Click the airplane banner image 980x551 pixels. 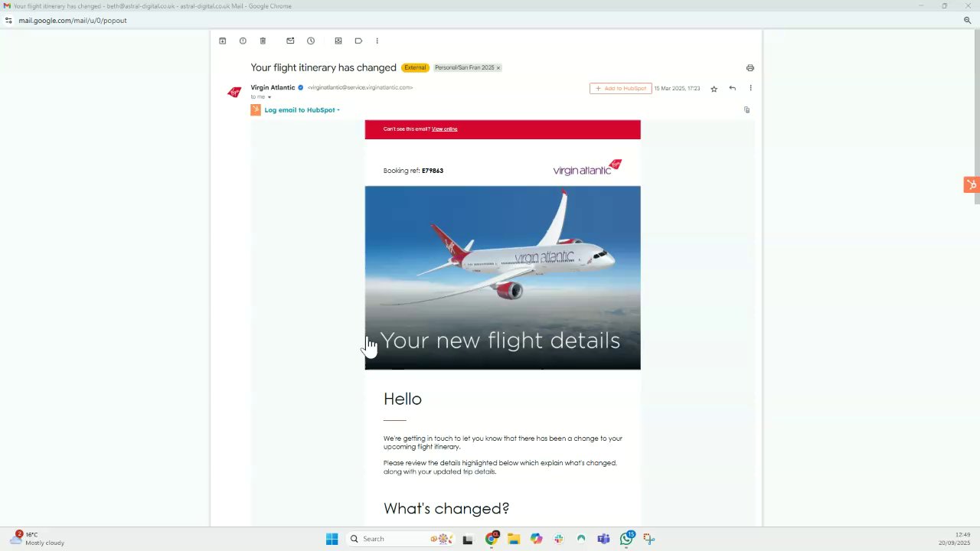(x=503, y=278)
